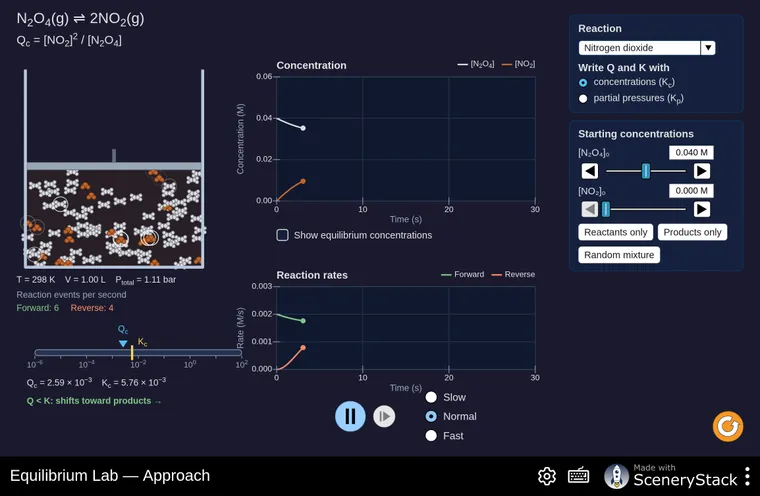Open the three-dot options menu
The image size is (760, 496).
[x=747, y=476]
